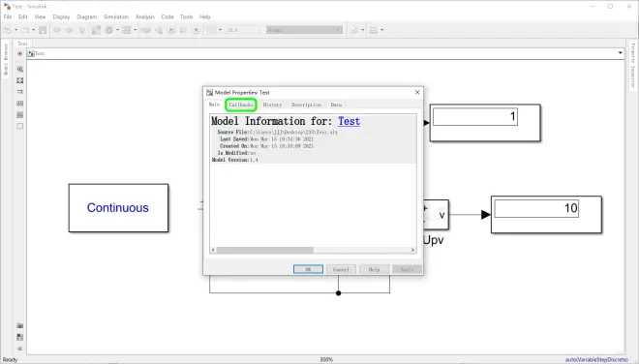Image resolution: width=639 pixels, height=364 pixels.
Task: Open the Analysis menu
Action: tap(145, 17)
